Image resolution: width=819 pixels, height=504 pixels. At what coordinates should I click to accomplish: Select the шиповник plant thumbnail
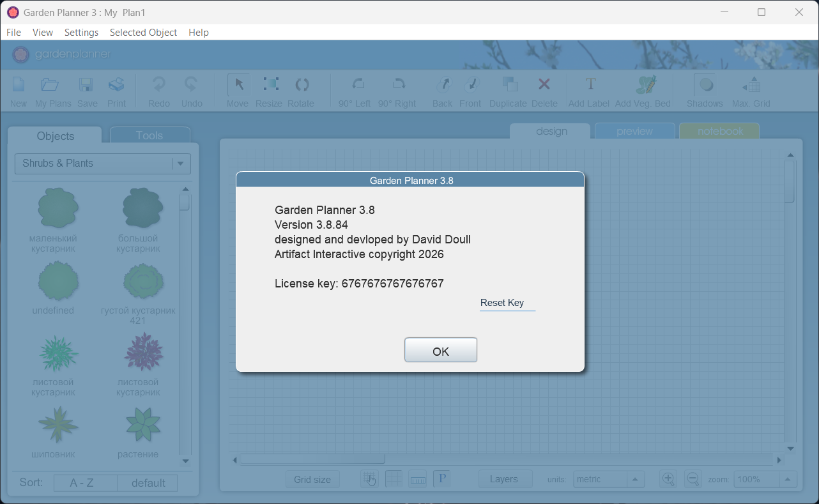click(58, 425)
